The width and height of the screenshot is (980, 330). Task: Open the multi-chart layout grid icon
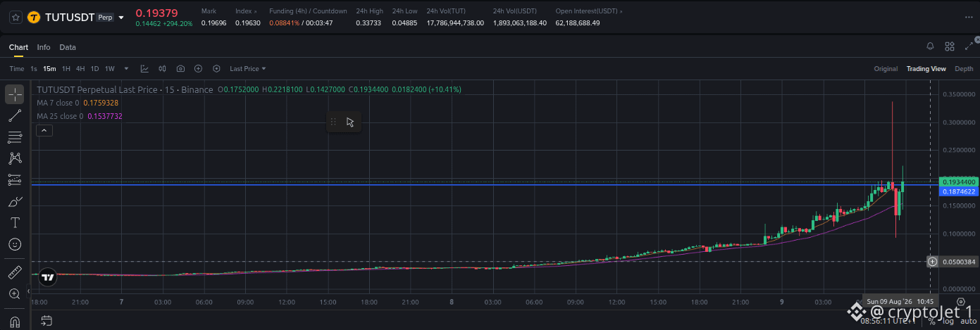point(950,46)
